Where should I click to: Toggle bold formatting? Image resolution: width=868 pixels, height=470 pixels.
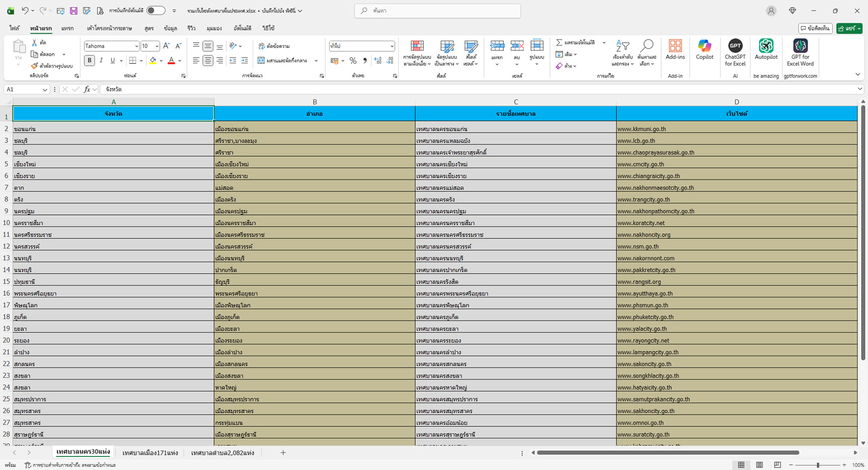[x=89, y=61]
